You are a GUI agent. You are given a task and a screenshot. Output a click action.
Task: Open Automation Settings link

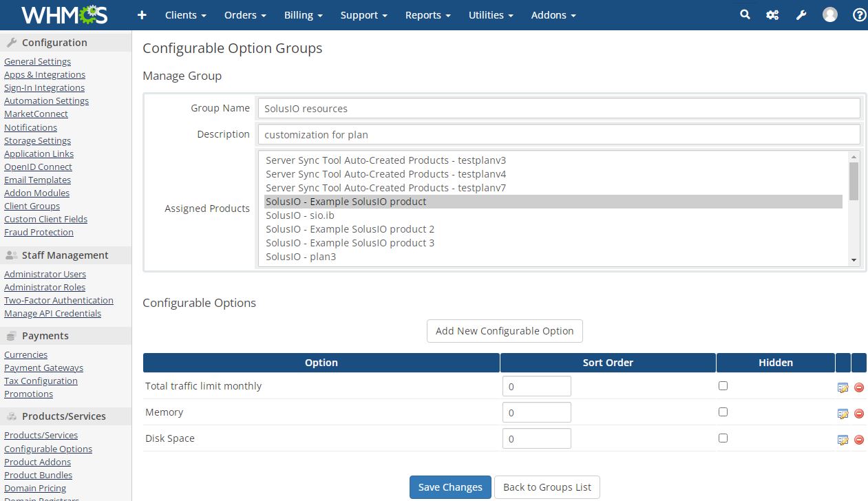click(46, 100)
